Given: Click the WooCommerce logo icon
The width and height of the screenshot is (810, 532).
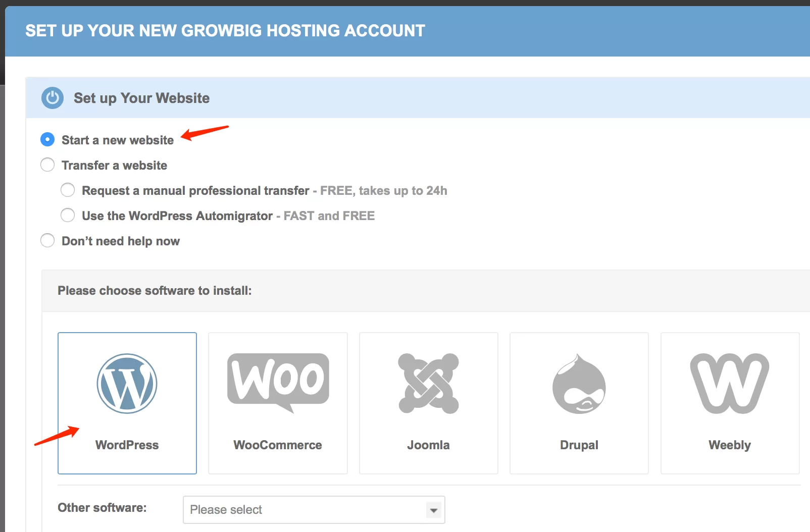Looking at the screenshot, I should (278, 383).
